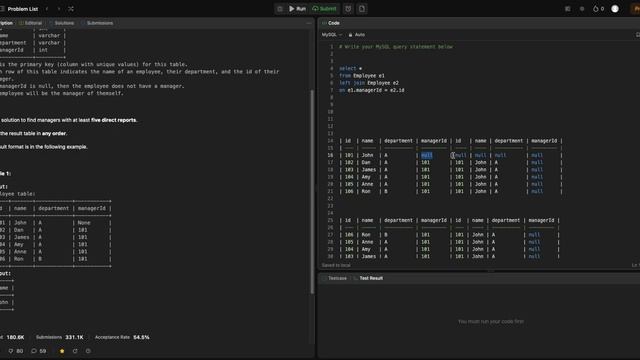The height and width of the screenshot is (360, 640).
Task: Click the highlighted null value on line 16
Action: pyautogui.click(x=427, y=155)
